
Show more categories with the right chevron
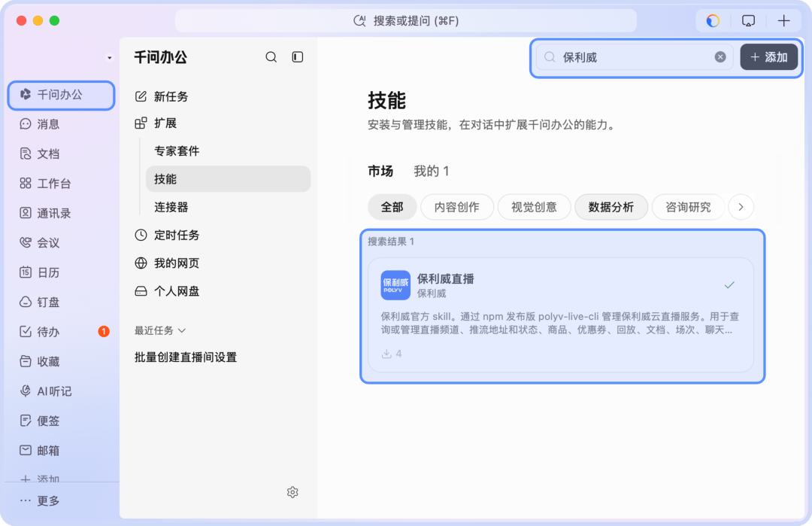tap(741, 207)
